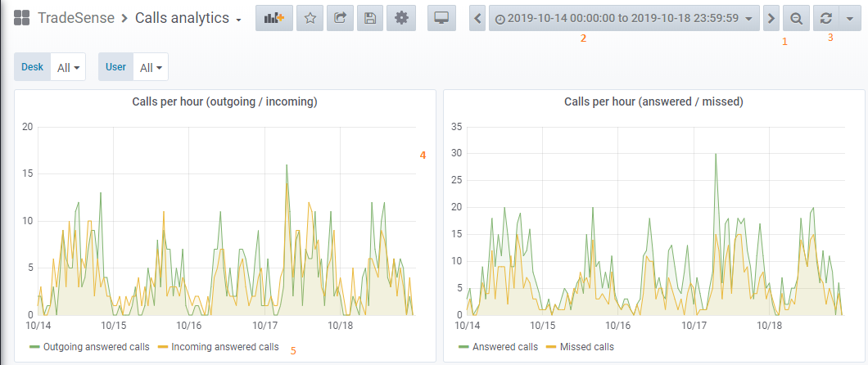Click the User variable label
The image size is (868, 365).
pyautogui.click(x=115, y=67)
